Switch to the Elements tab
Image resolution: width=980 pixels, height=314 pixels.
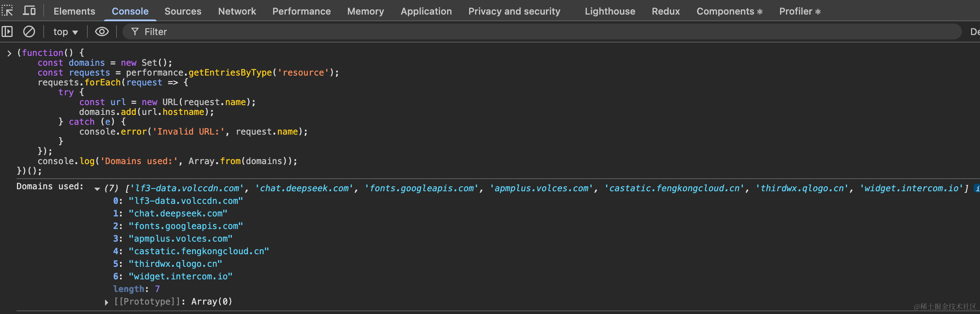pos(74,11)
